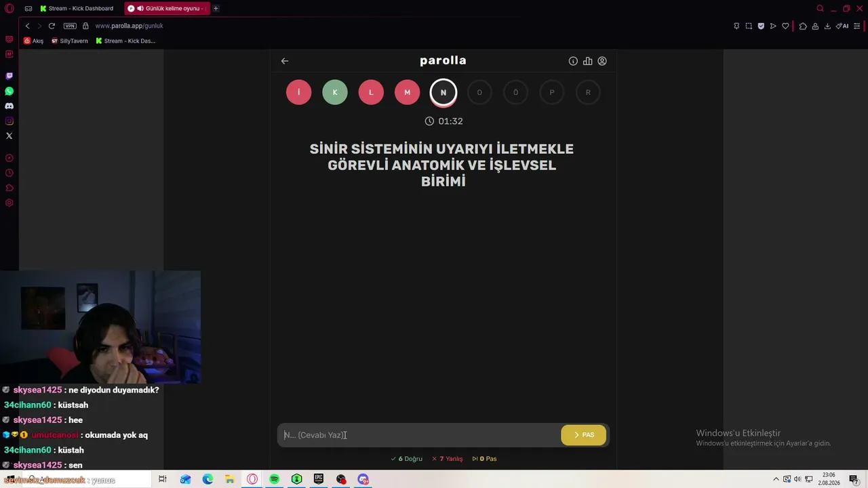
Task: Open the parolla user account icon
Action: [602, 61]
